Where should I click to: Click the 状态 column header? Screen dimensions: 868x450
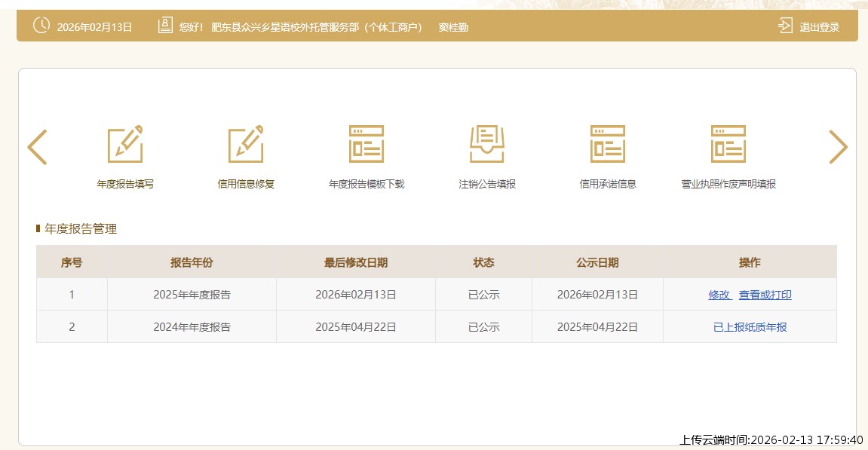pos(483,262)
